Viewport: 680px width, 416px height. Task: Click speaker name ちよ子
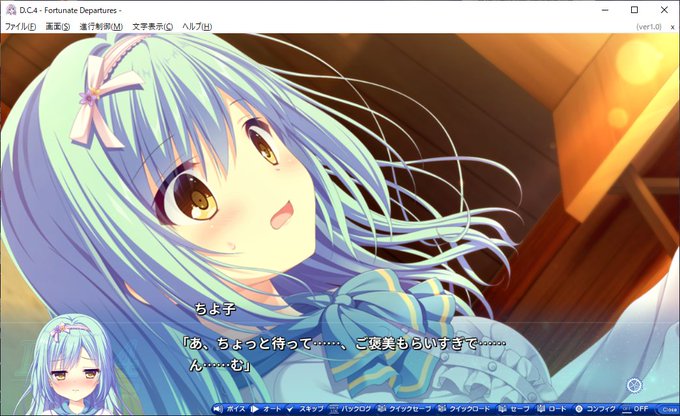coord(215,309)
